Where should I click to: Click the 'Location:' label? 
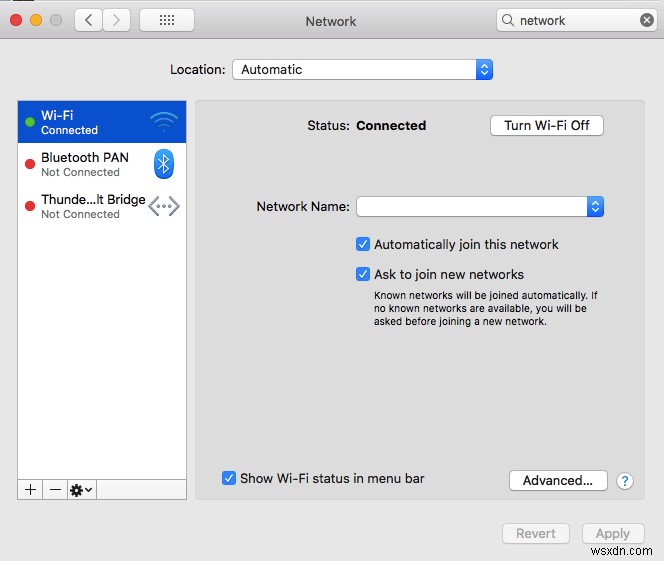(x=198, y=69)
